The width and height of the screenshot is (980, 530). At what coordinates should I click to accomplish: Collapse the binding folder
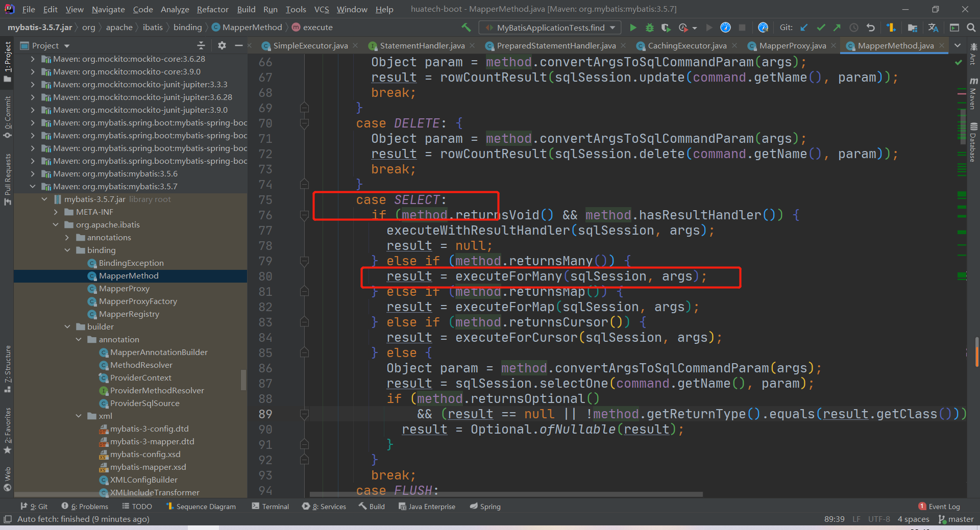pos(67,250)
